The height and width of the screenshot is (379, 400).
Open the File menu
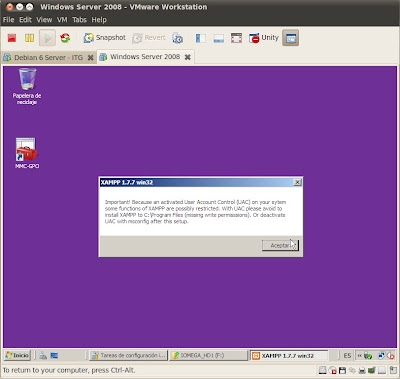pyautogui.click(x=8, y=20)
